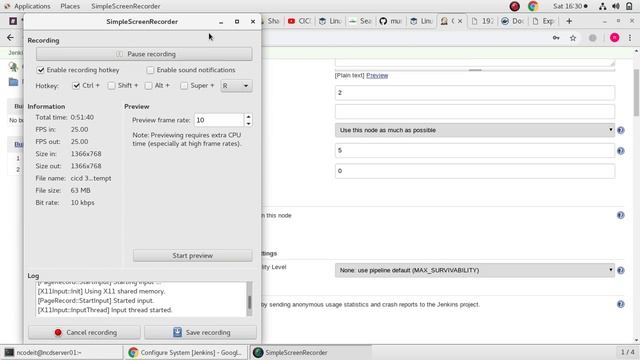Click the field containing 0 in Jenkins
Screen dimensions: 640x360
(x=475, y=171)
